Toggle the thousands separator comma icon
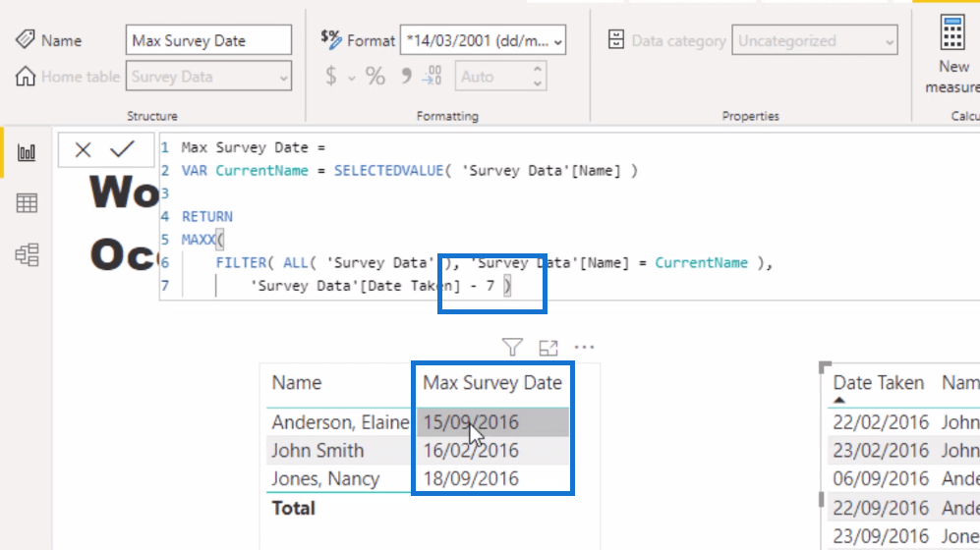This screenshot has height=550, width=980. (406, 77)
